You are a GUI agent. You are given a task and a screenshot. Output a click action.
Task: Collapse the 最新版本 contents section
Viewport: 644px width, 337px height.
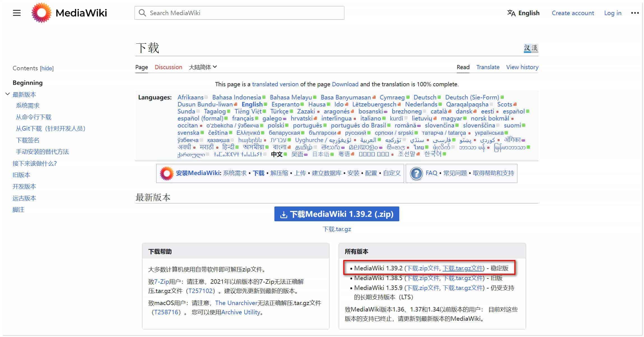point(8,94)
